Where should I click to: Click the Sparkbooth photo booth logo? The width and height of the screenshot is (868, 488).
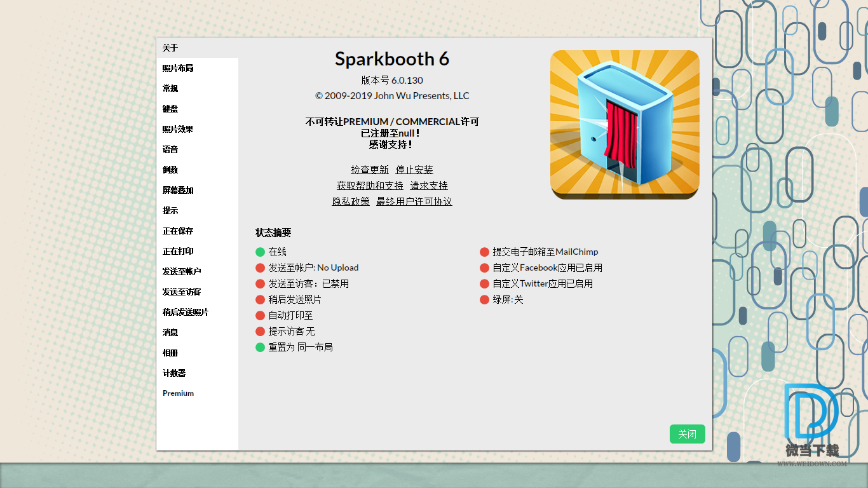coord(625,125)
